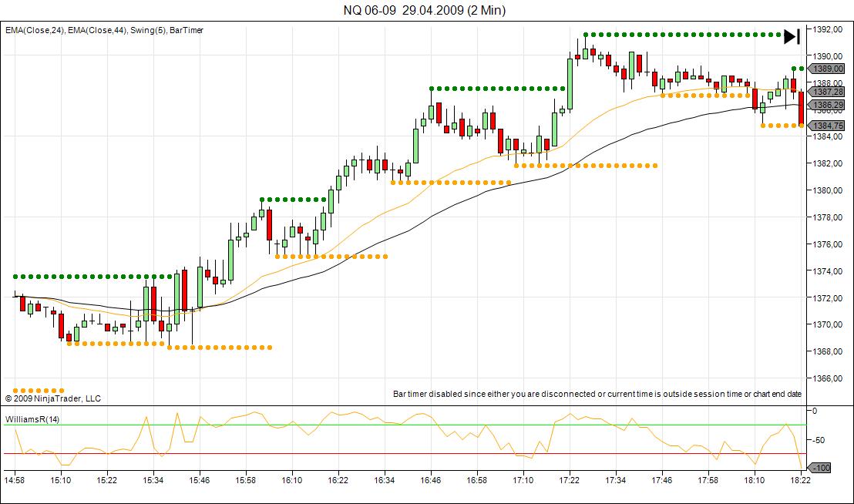Image resolution: width=854 pixels, height=504 pixels.
Task: Select the 1387,28 EMA price marker
Action: [827, 92]
